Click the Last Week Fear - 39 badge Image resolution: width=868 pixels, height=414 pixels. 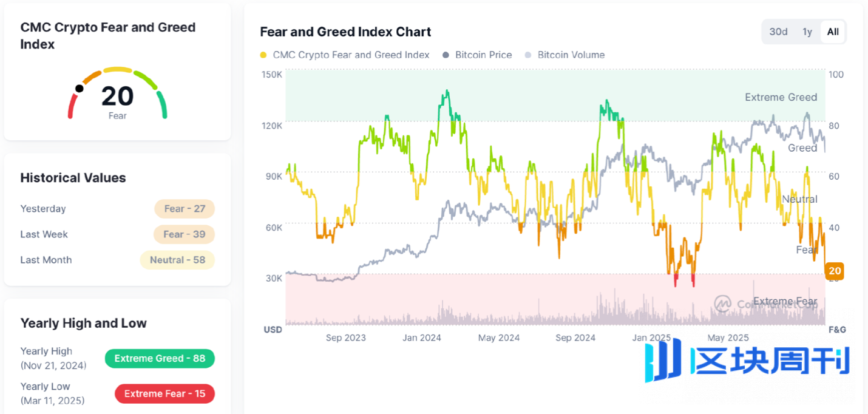pos(185,234)
